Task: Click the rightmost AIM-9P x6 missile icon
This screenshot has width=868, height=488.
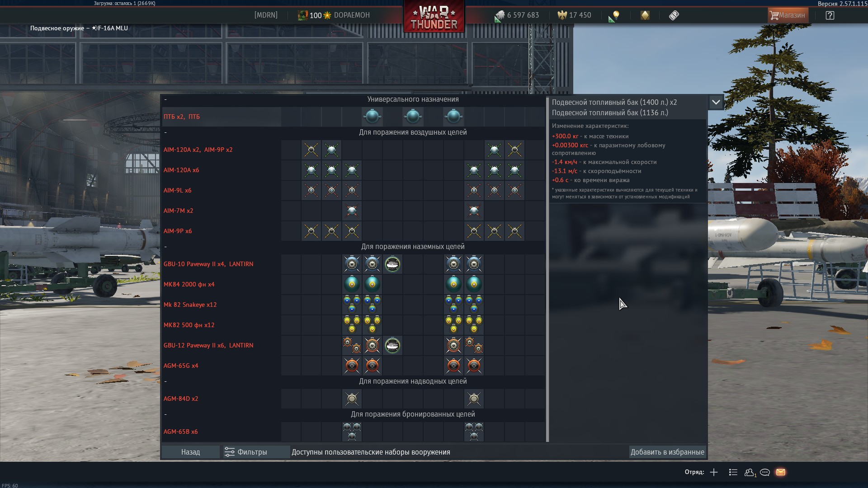Action: tap(514, 231)
